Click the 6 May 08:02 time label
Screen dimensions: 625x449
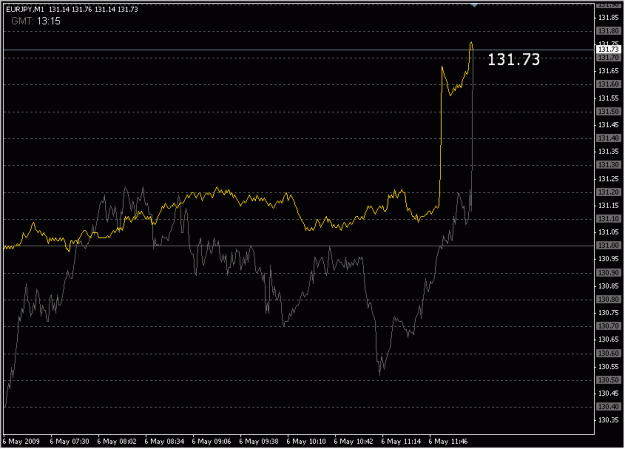(x=117, y=441)
